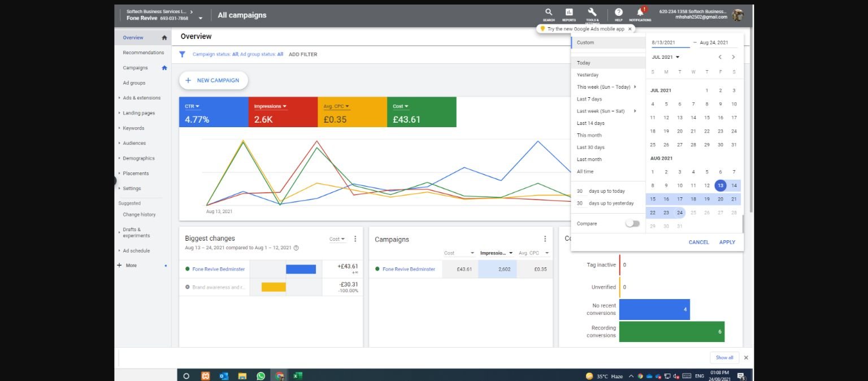Select Recommendations in the left sidebar
Screen dimensions: 868x381
click(x=144, y=53)
